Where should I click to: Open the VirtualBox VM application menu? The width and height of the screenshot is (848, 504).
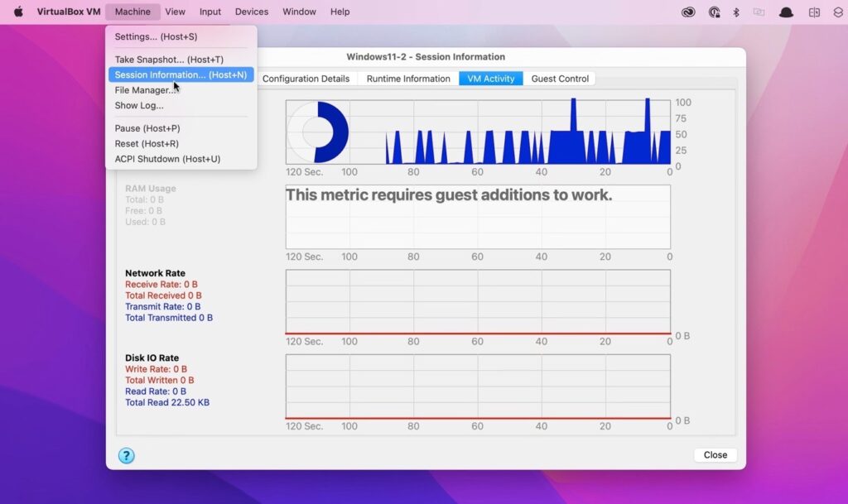coord(69,12)
